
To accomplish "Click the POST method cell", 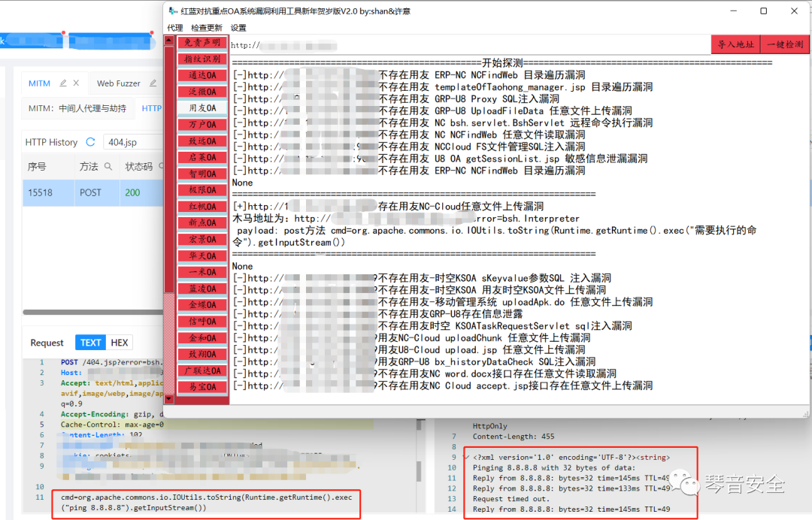I will [x=91, y=192].
